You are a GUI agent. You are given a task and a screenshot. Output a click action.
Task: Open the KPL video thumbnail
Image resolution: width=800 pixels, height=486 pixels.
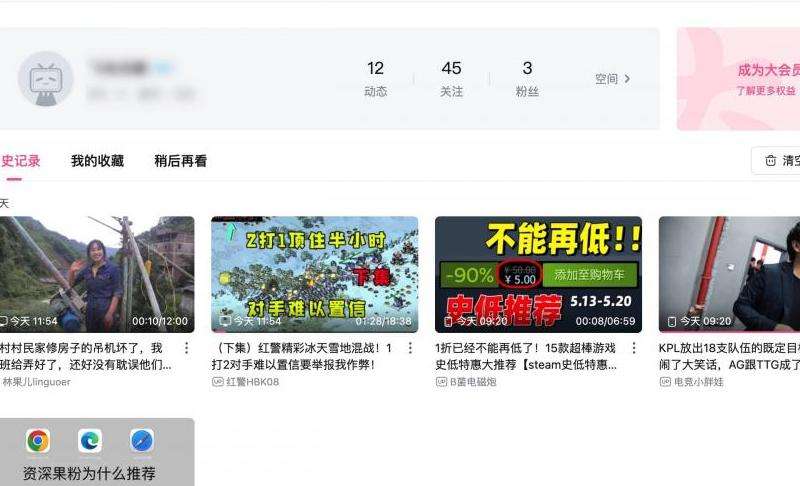729,274
